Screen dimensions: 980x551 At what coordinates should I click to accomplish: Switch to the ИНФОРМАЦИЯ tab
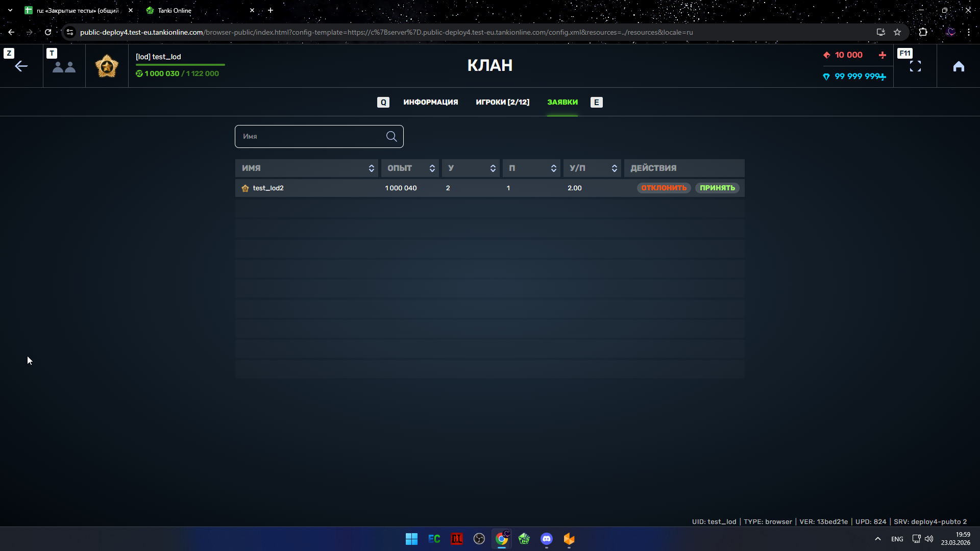430,102
